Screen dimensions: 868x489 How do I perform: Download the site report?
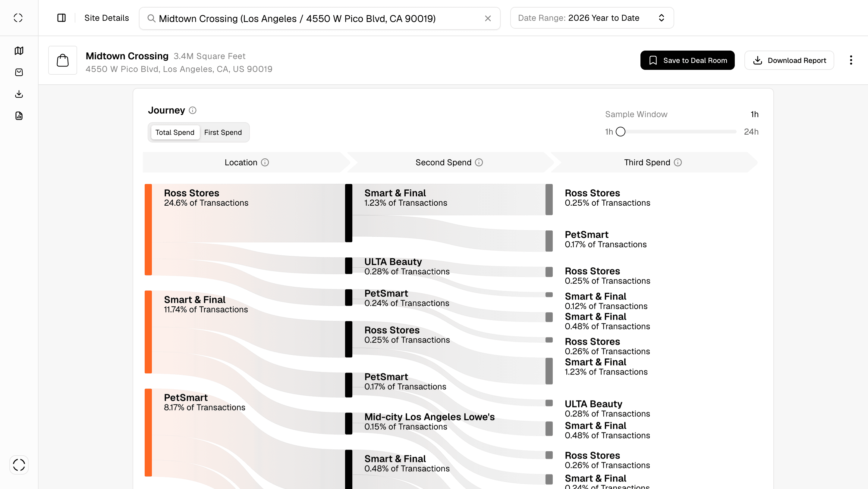(789, 60)
